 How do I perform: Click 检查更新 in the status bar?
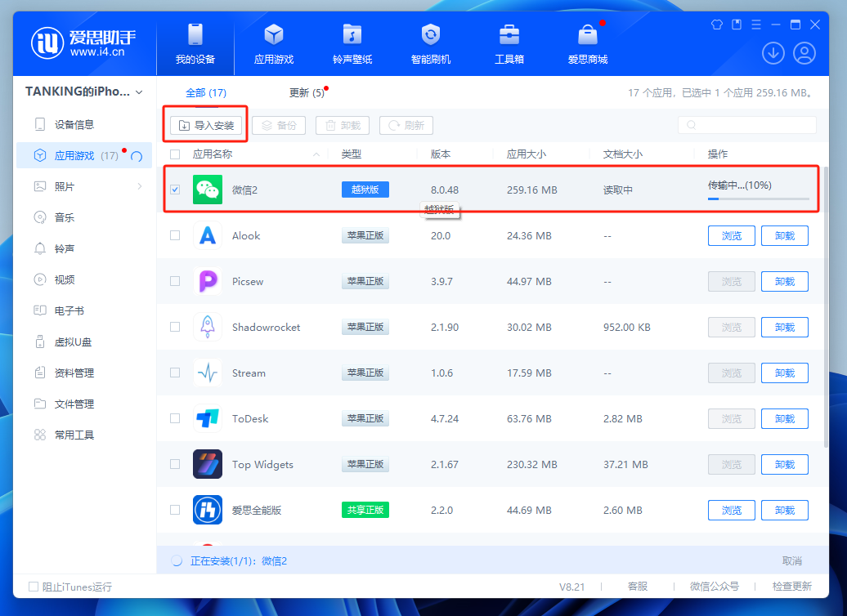pos(792,587)
